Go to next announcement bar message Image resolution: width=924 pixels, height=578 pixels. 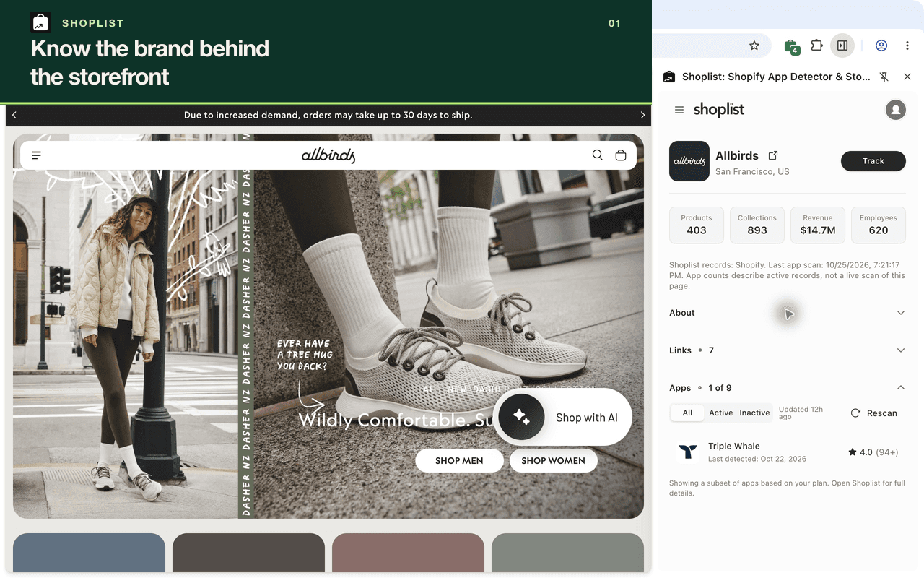pyautogui.click(x=642, y=115)
